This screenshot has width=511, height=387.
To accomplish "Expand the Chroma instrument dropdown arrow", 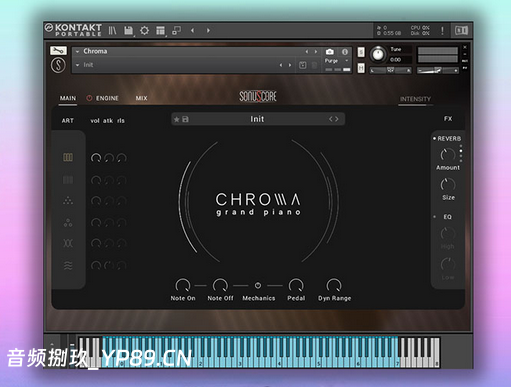I will pos(77,52).
